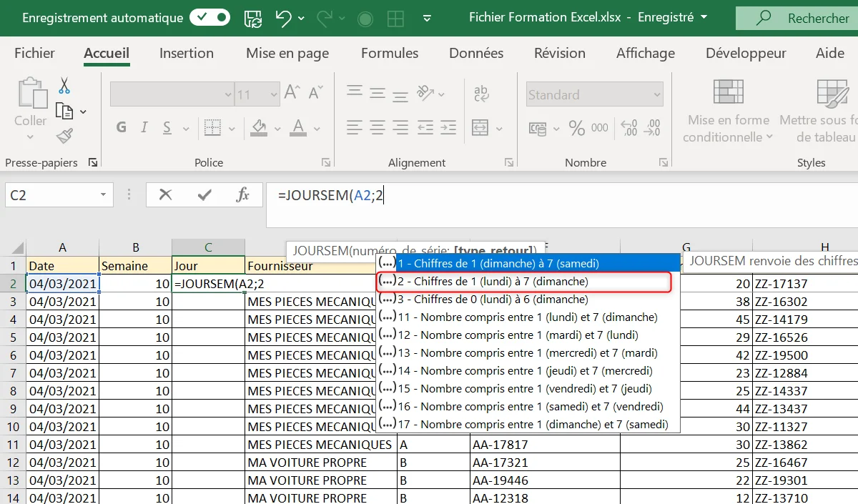Open the font name dropdown
The height and width of the screenshot is (504, 858).
(x=228, y=94)
